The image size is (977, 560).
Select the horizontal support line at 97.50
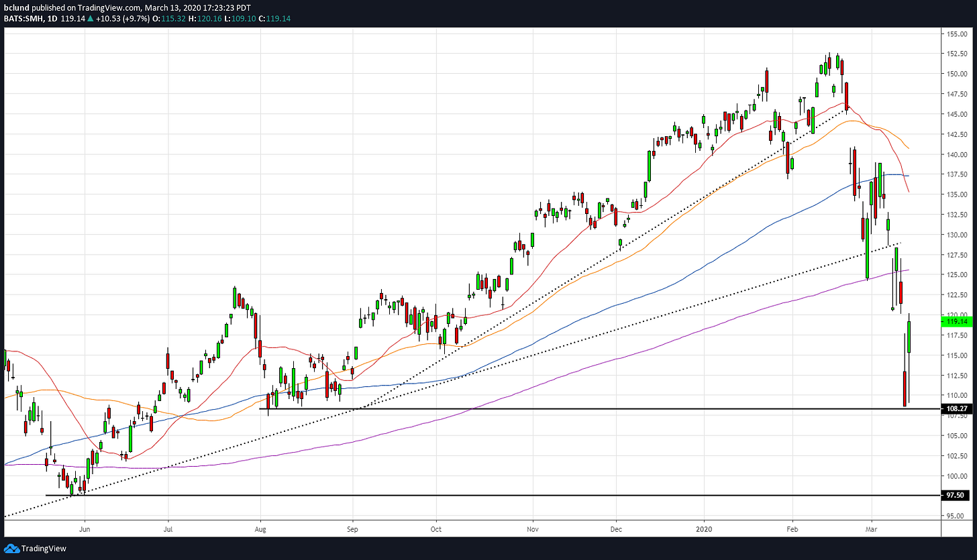(493, 495)
